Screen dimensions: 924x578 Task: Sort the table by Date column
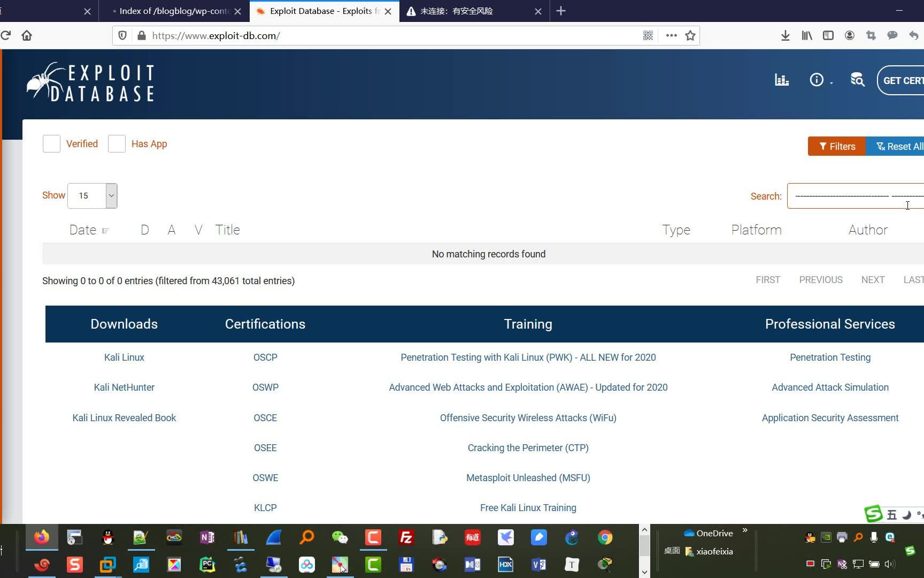(x=89, y=230)
